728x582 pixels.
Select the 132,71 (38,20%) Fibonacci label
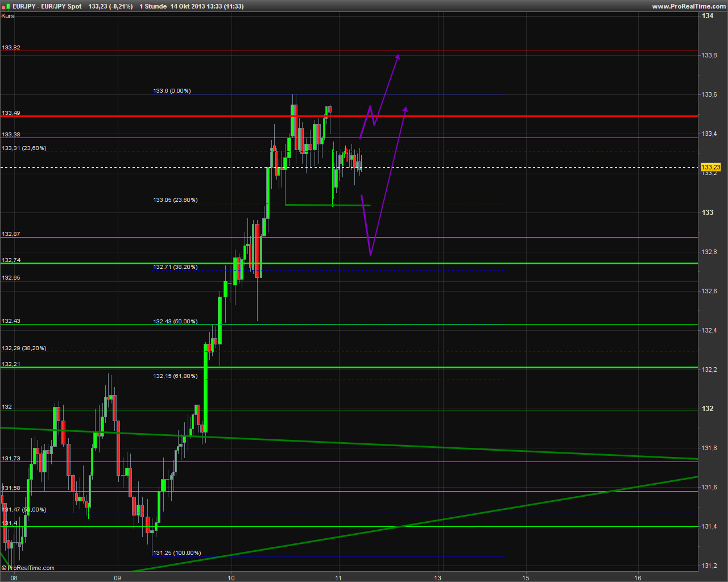175,267
